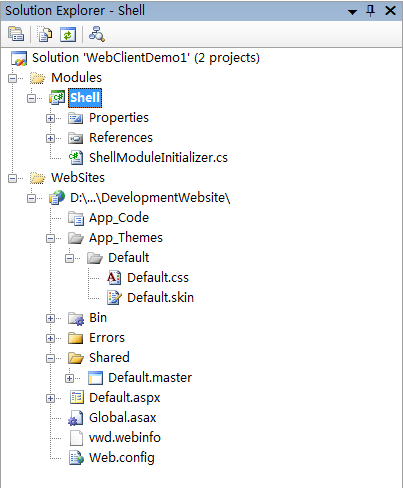Click the Properties folder icon
Viewport: 403px width, 488px height.
[x=76, y=118]
